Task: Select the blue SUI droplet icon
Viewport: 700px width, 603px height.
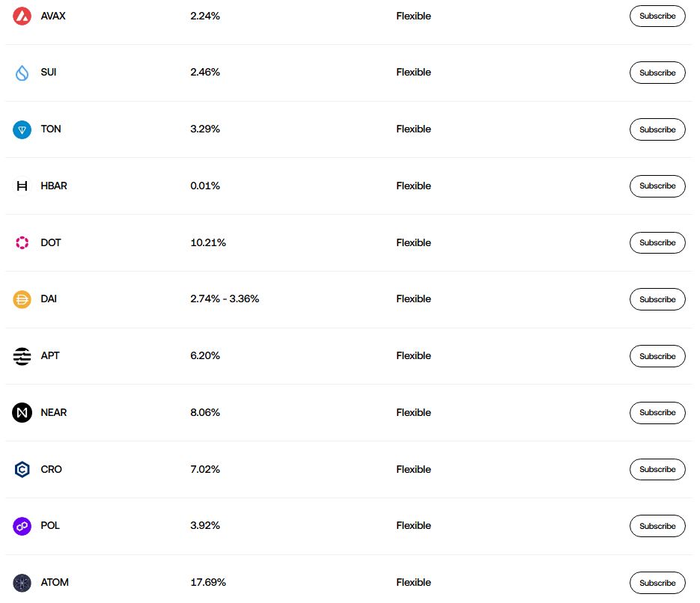Action: [x=22, y=73]
